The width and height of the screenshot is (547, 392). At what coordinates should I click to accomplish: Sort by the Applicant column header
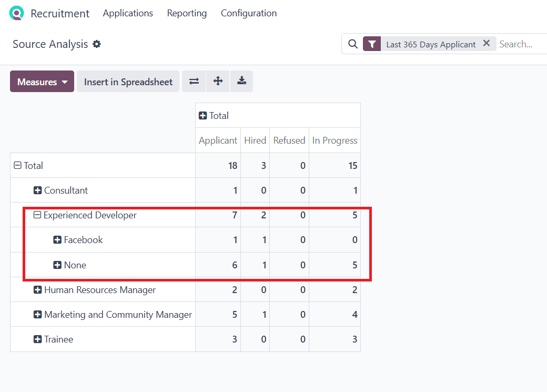pyautogui.click(x=218, y=140)
